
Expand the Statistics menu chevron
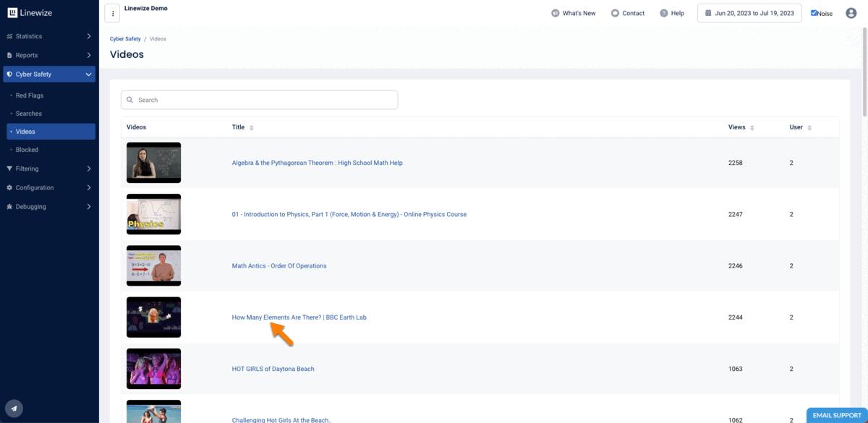[89, 36]
